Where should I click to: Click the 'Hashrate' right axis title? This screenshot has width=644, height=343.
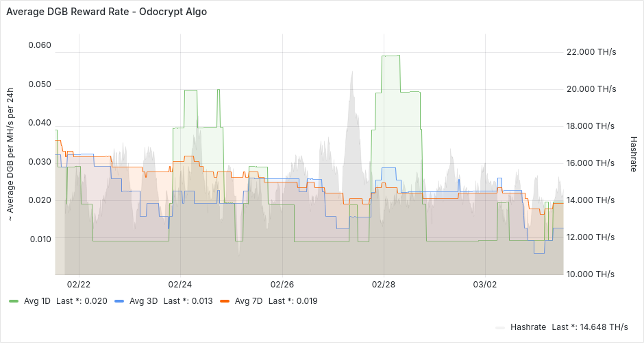[x=634, y=154]
